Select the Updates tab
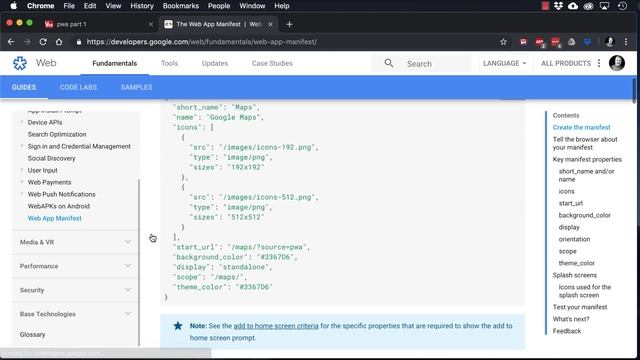640x360 pixels. point(215,63)
